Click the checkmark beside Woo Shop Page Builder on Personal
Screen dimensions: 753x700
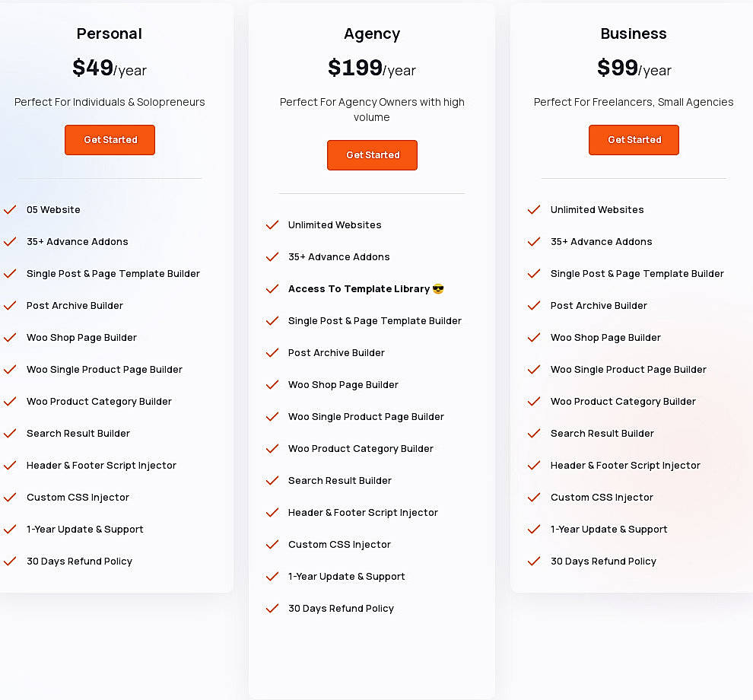[x=10, y=337]
